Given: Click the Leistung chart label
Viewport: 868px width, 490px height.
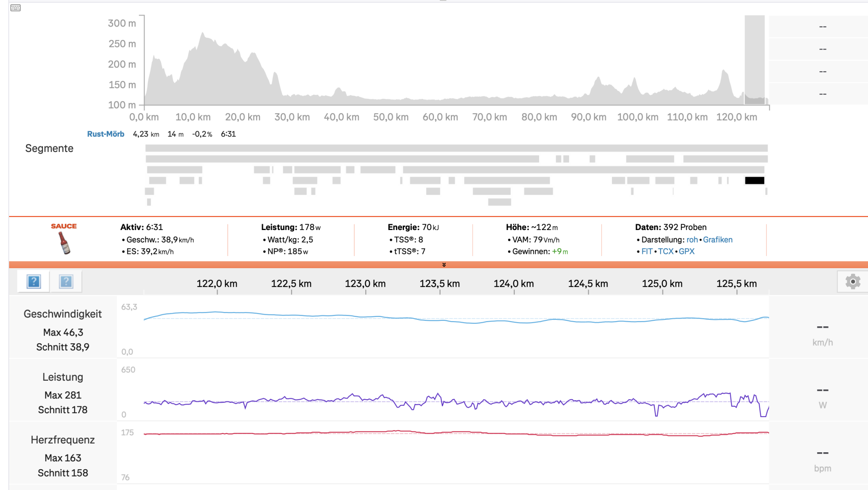Looking at the screenshot, I should tap(62, 377).
